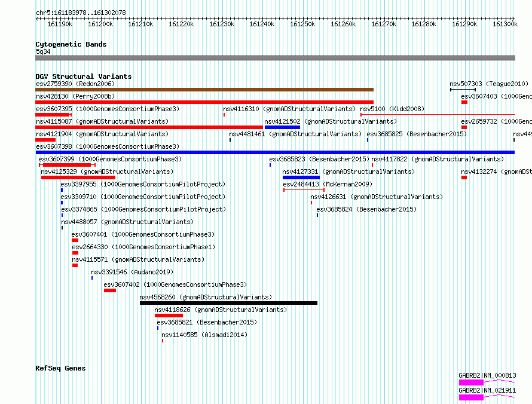Open esv3685825 (Besenbacher2015) label
The image size is (532, 404).
click(x=417, y=134)
